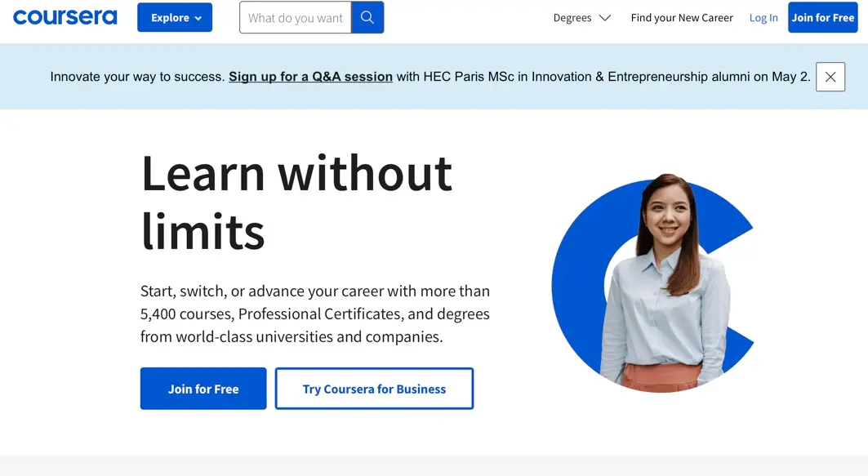Click the search magnifying glass icon
Viewport: 868px width, 476px height.
click(x=367, y=17)
